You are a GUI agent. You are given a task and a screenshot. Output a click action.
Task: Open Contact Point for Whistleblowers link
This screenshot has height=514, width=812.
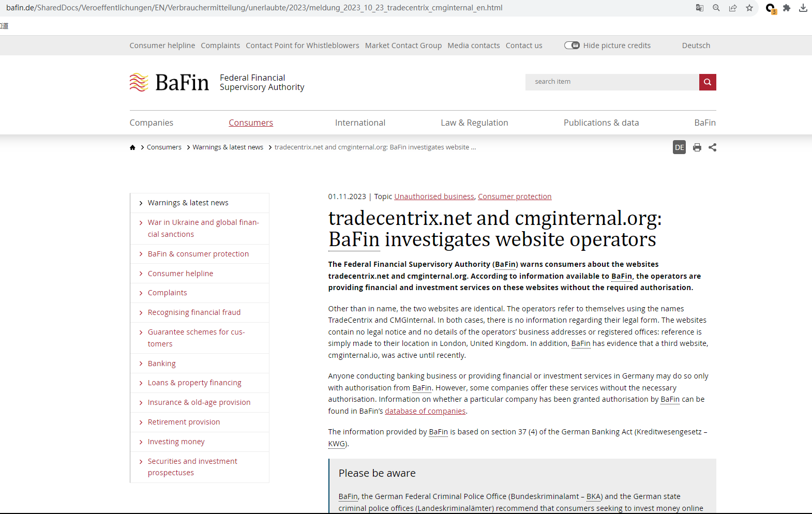303,46
